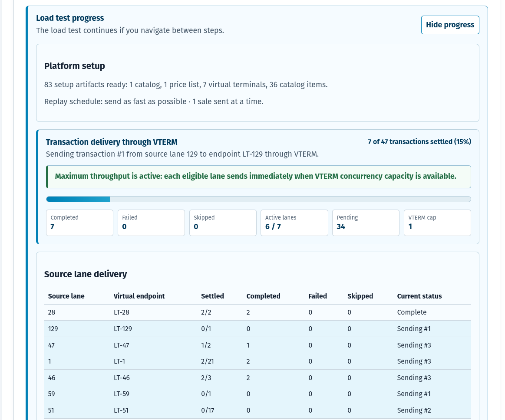
Task: Click source lane 51 cell
Action: pyautogui.click(x=51, y=410)
